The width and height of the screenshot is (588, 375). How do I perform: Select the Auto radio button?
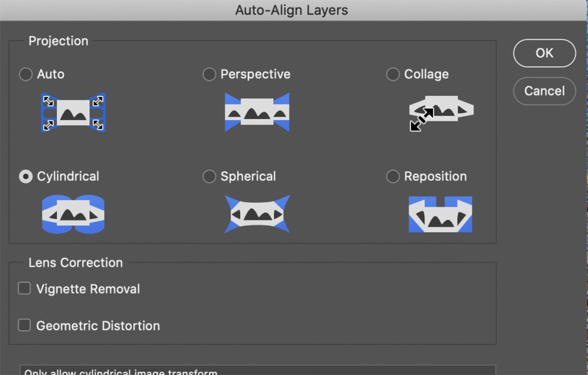tap(26, 75)
